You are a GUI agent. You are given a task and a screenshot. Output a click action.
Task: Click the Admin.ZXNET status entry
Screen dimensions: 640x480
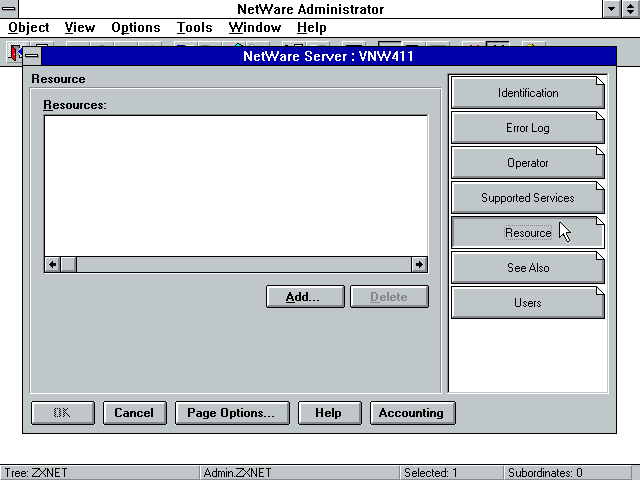[x=299, y=473]
